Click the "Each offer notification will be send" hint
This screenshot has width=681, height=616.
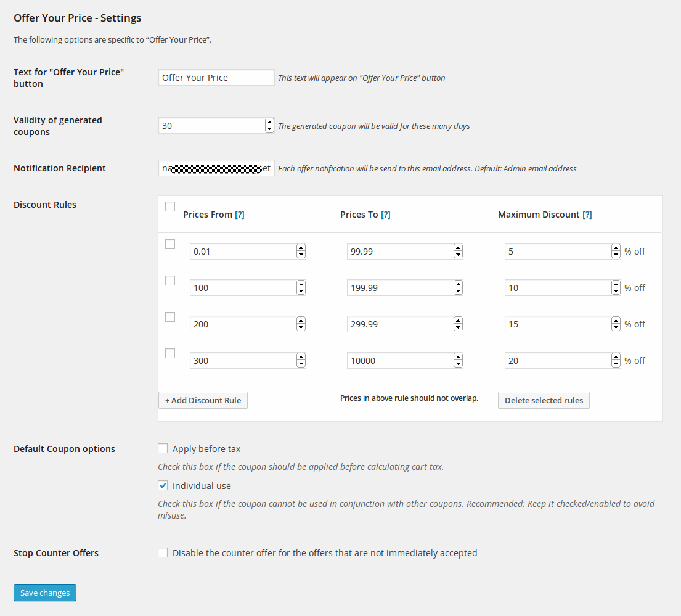coord(427,168)
